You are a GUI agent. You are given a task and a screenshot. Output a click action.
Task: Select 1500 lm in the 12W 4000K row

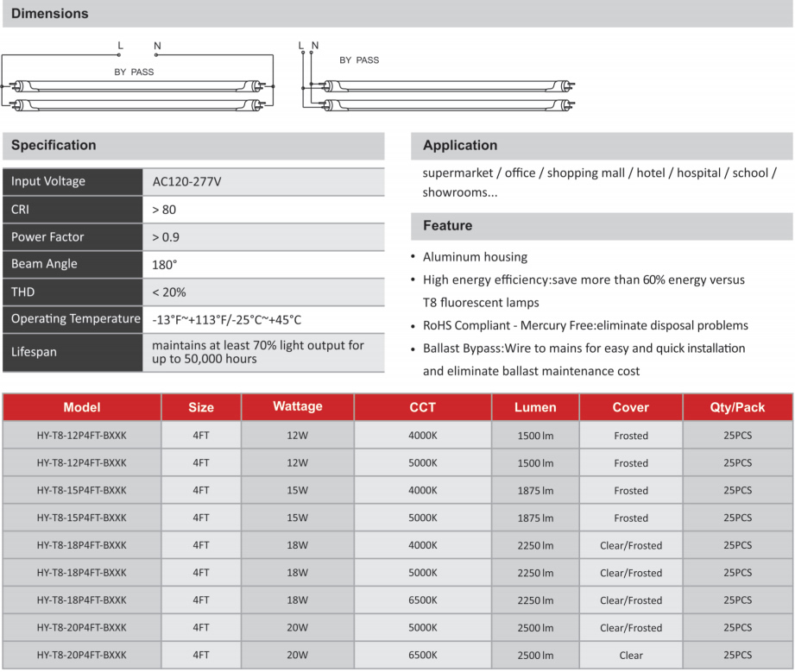[535, 436]
